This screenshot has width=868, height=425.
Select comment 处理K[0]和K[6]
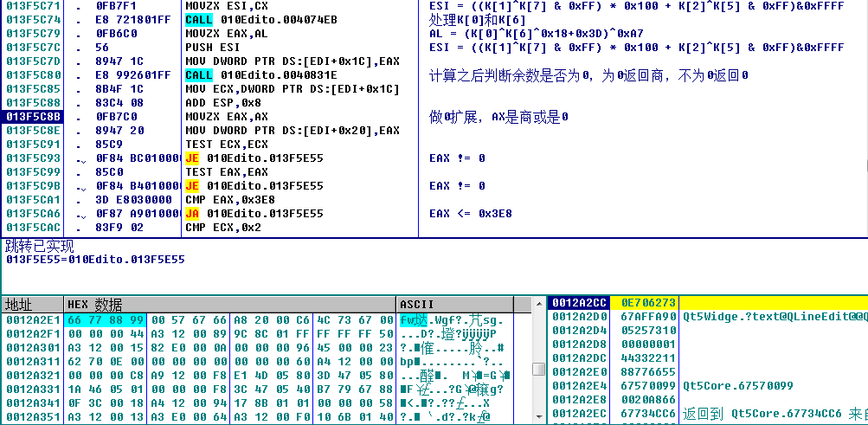(x=478, y=21)
